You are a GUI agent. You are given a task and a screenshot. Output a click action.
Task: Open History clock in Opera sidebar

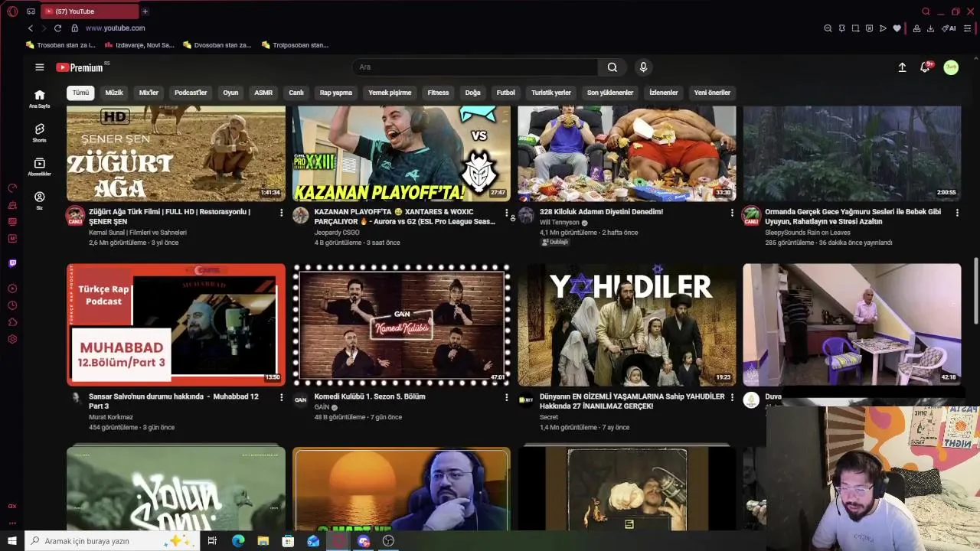coord(12,305)
